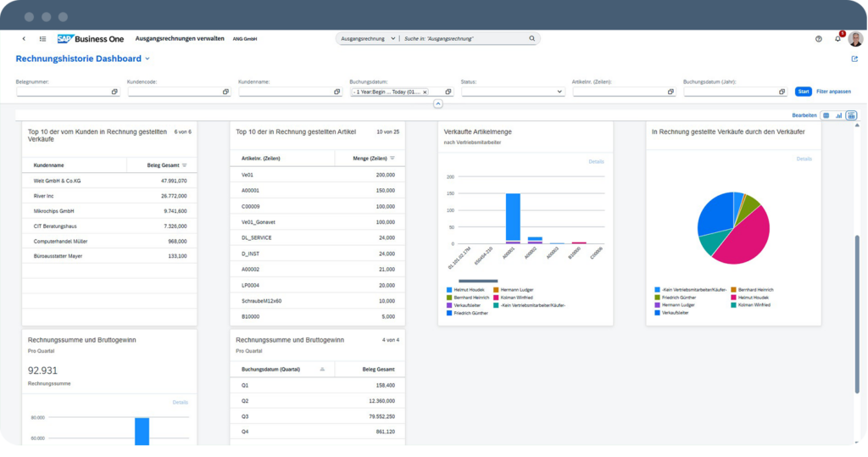Open value help for Buchungsdatum
The image size is (868, 457).
[x=448, y=92]
